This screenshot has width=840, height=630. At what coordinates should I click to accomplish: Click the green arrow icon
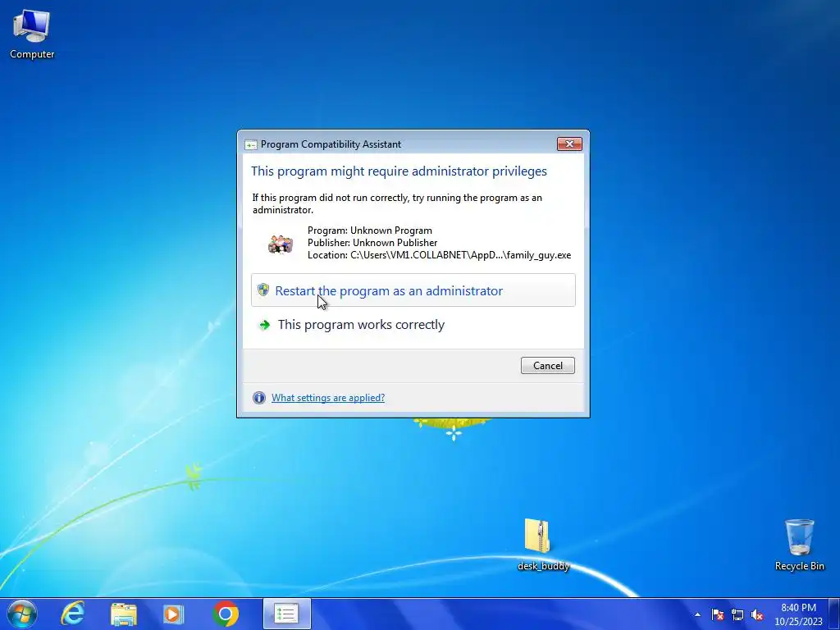[265, 325]
